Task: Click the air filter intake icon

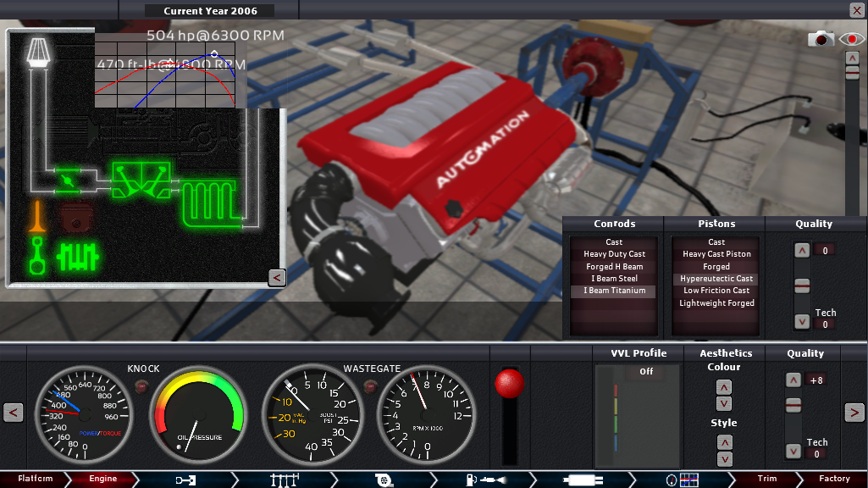Action: tap(38, 53)
